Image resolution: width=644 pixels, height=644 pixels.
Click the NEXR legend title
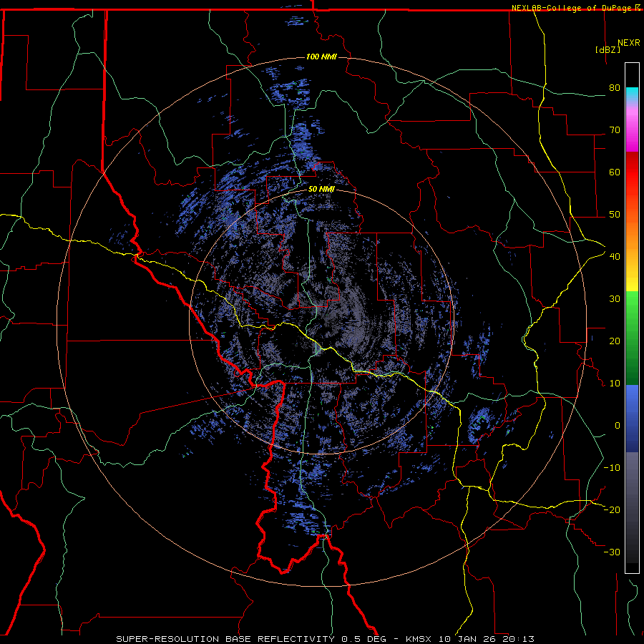[629, 43]
